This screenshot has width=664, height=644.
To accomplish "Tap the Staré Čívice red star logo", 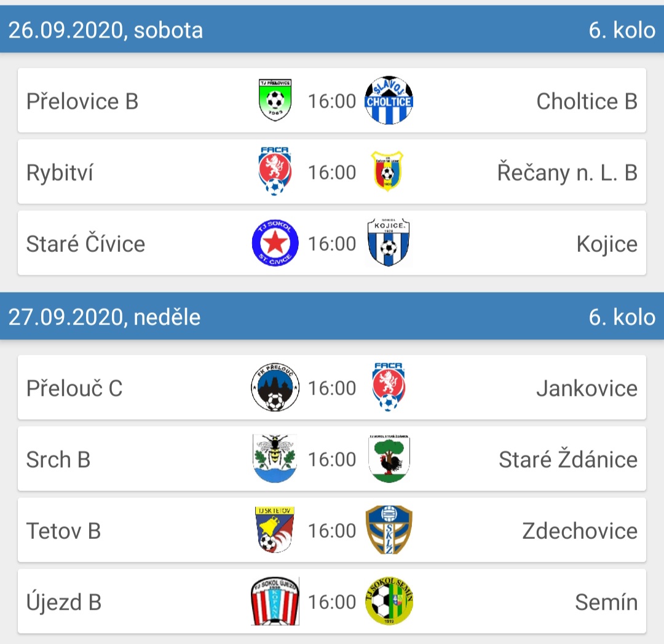I will coord(275,244).
